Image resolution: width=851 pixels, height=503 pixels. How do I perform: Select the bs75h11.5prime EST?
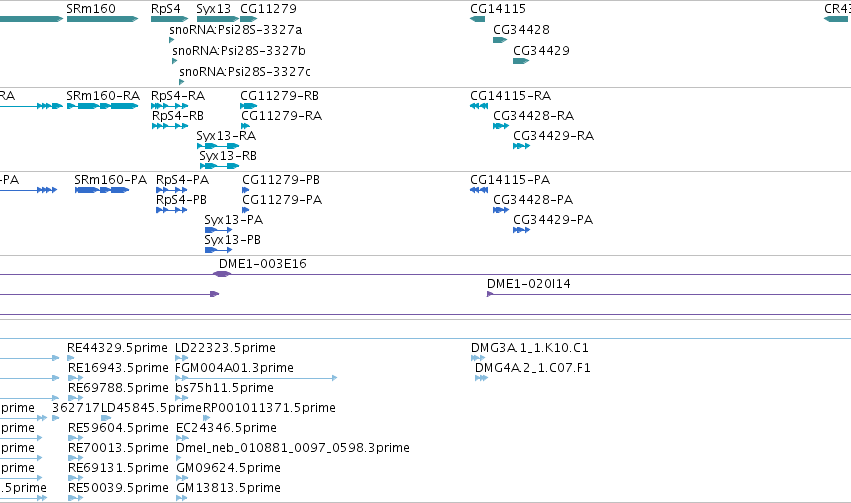pyautogui.click(x=182, y=398)
